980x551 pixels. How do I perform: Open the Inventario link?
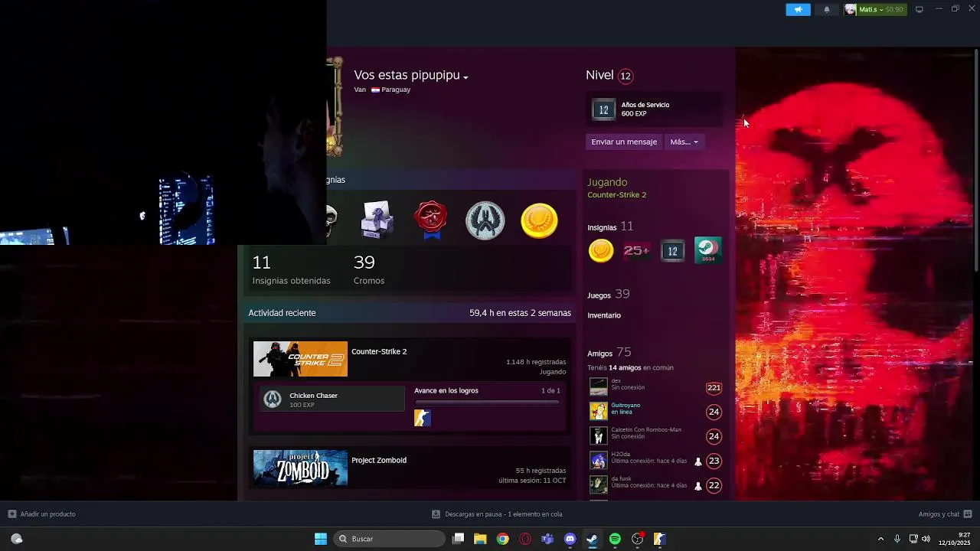pyautogui.click(x=604, y=315)
